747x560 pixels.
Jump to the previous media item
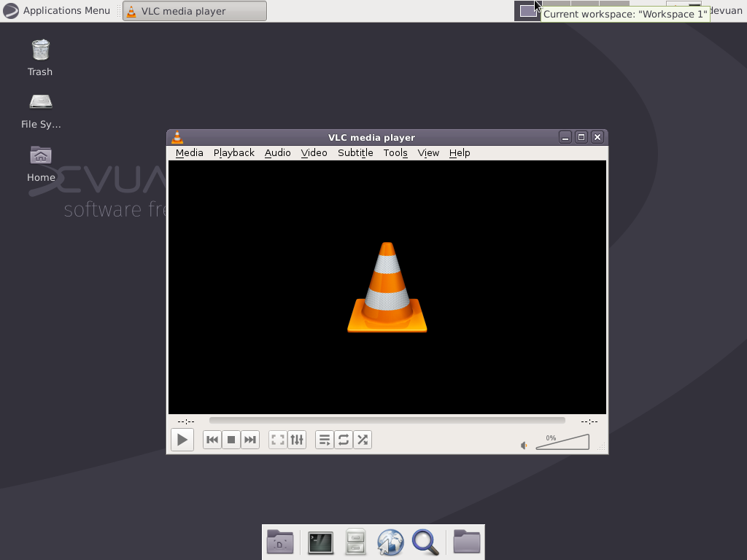pyautogui.click(x=212, y=440)
